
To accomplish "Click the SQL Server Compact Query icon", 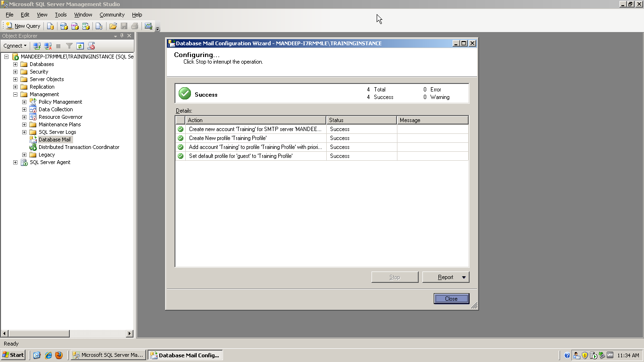I will pos(99,26).
